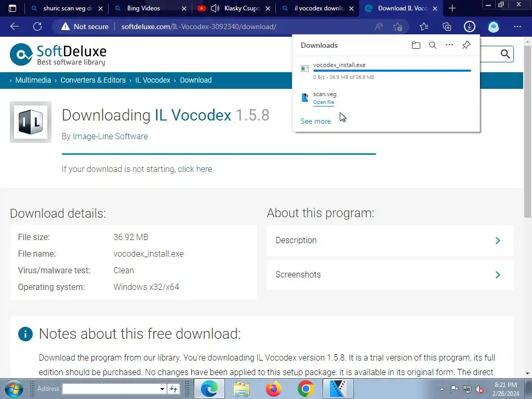Open Vegas app from the taskbar
Screen dimensions: 532x399
338,389
